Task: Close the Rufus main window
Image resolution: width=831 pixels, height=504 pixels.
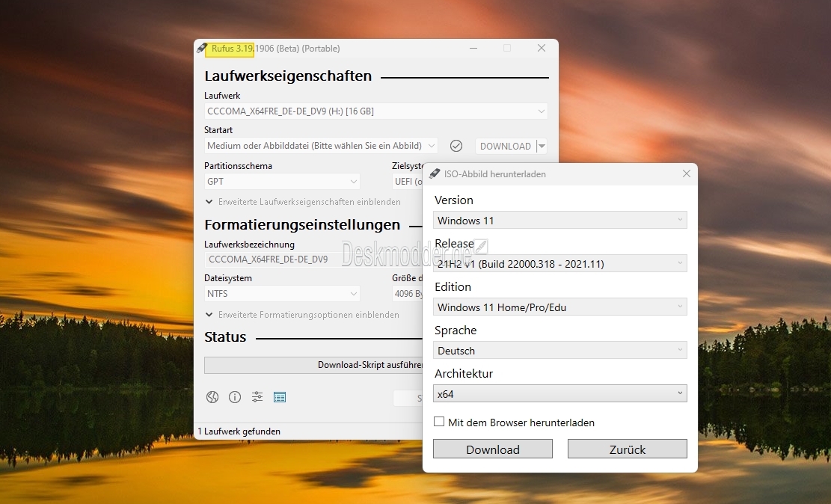Action: 541,48
